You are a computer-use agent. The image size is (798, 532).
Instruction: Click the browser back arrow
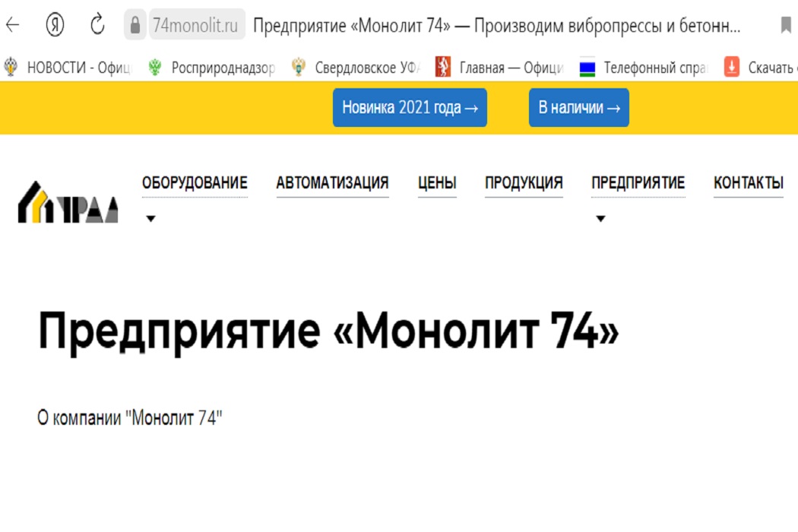tap(13, 25)
